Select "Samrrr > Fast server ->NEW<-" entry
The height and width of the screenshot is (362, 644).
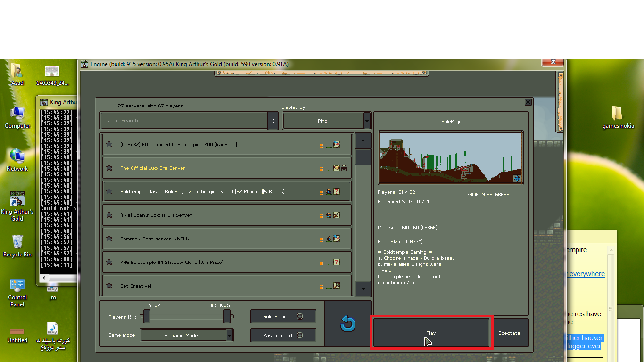tap(227, 239)
